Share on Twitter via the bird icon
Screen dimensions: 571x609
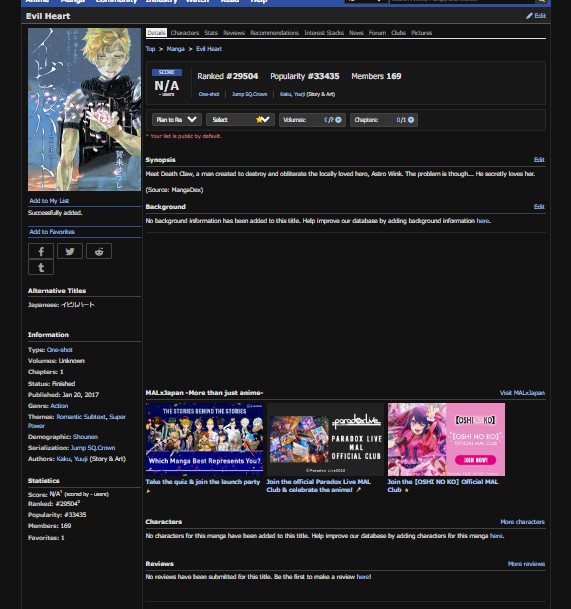point(70,251)
